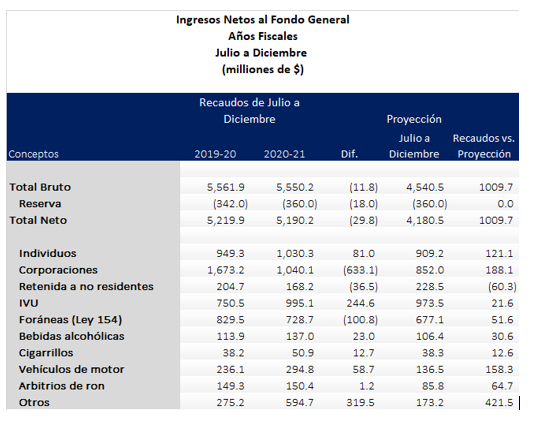Select the Total Bruto row label
This screenshot has height=429, width=534.
click(40, 187)
